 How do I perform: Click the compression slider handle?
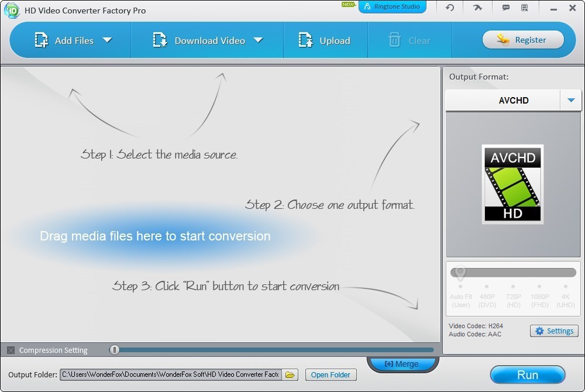pyautogui.click(x=115, y=349)
